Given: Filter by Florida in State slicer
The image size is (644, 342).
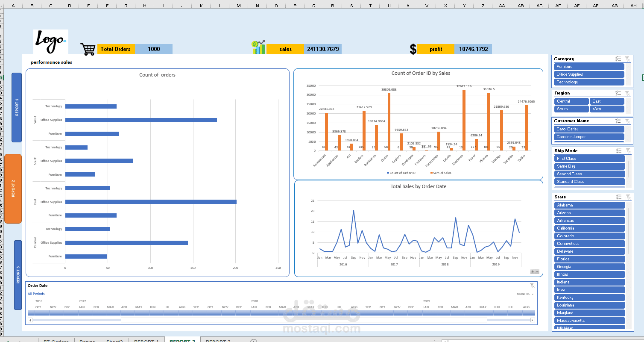Looking at the screenshot, I should click(x=589, y=259).
